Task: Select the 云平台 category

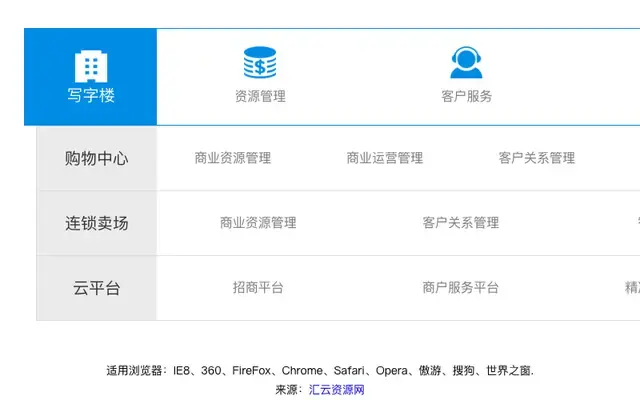Action: [x=97, y=288]
